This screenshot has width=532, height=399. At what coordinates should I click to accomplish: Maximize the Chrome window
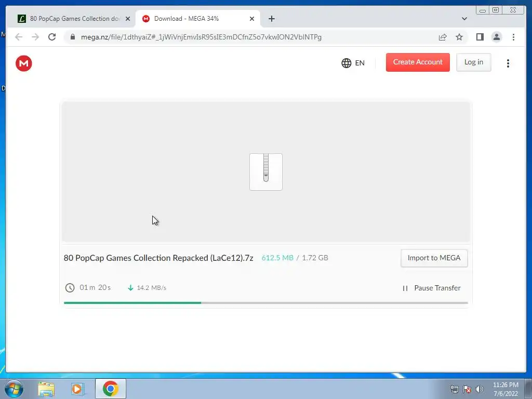pos(496,10)
